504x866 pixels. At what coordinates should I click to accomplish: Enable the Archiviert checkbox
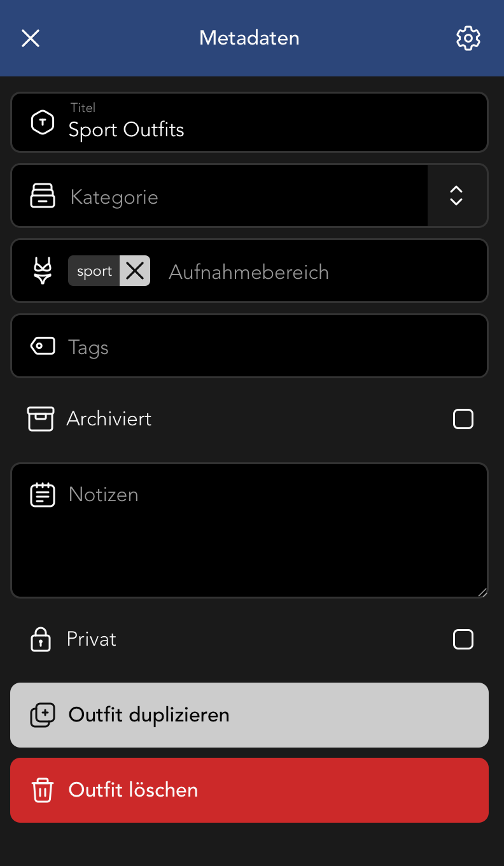click(x=463, y=419)
